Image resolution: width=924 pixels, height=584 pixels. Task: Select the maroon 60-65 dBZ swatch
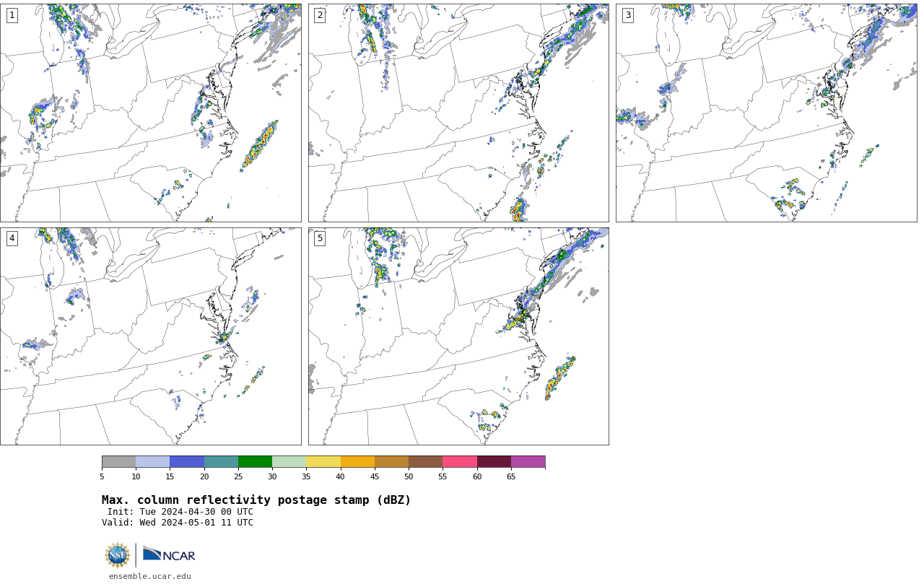tap(494, 462)
